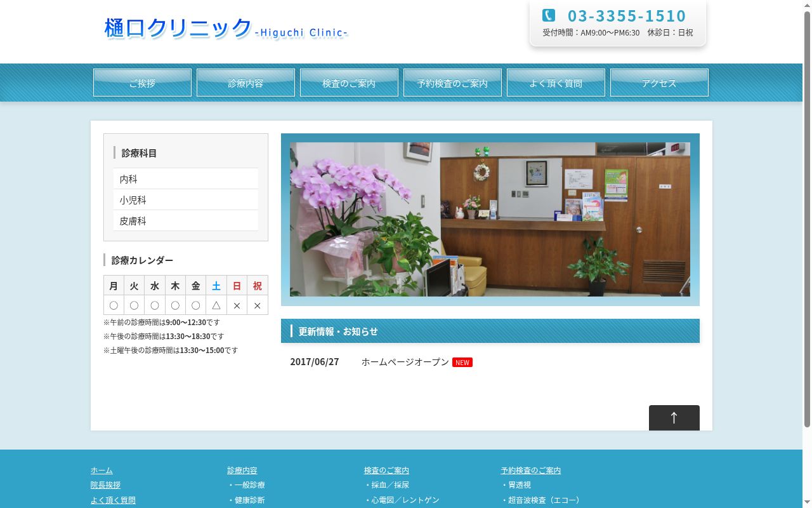Viewport: 812px width, 508px height.
Task: Click the 祝 column header in calendar
Action: click(258, 286)
